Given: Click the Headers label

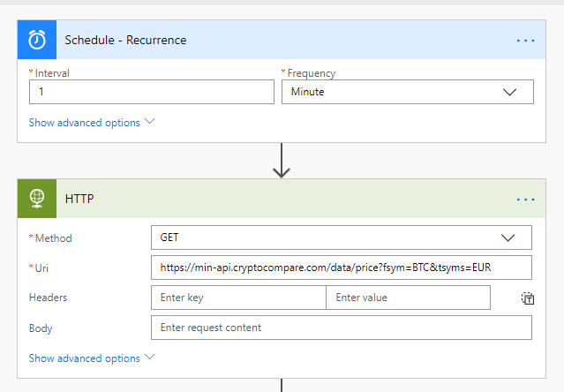Looking at the screenshot, I should coord(48,298).
